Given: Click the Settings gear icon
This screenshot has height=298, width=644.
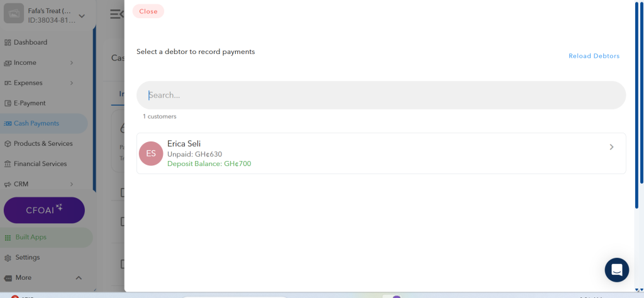Looking at the screenshot, I should (8, 258).
